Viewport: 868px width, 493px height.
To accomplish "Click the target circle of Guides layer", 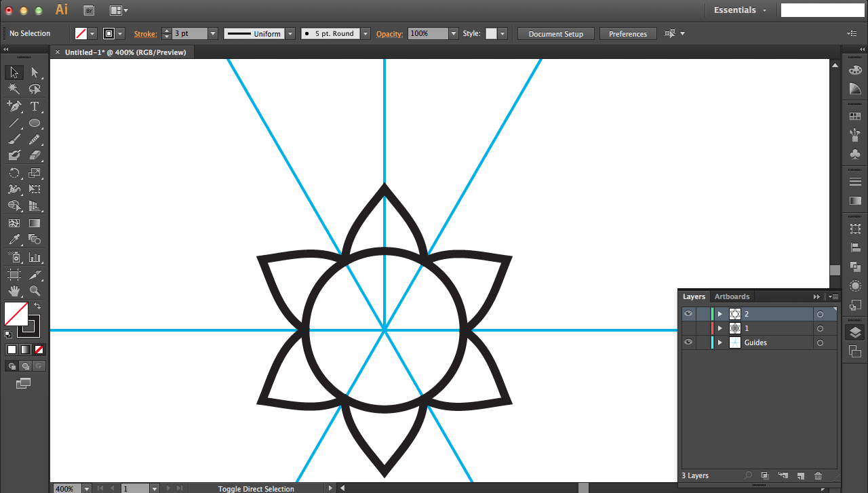I will [820, 342].
